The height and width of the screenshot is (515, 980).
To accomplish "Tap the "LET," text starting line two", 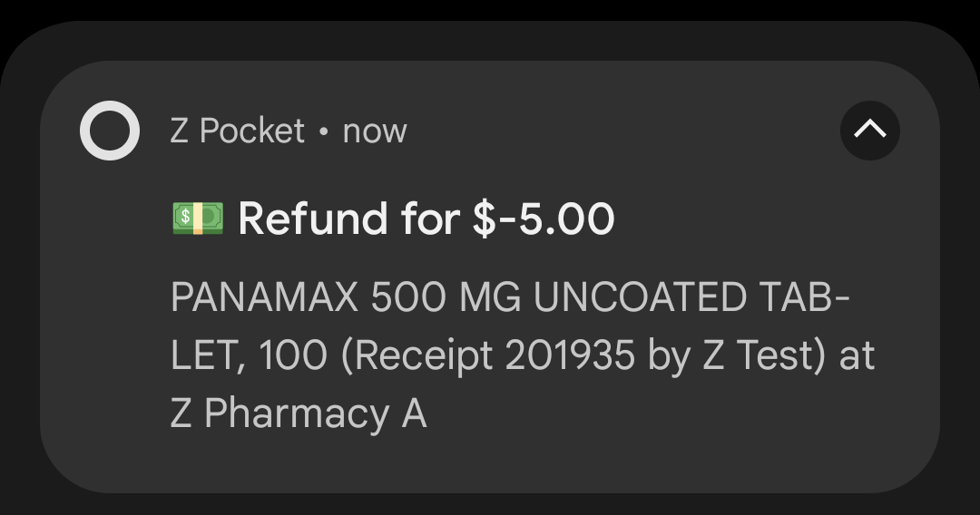I will [208, 356].
